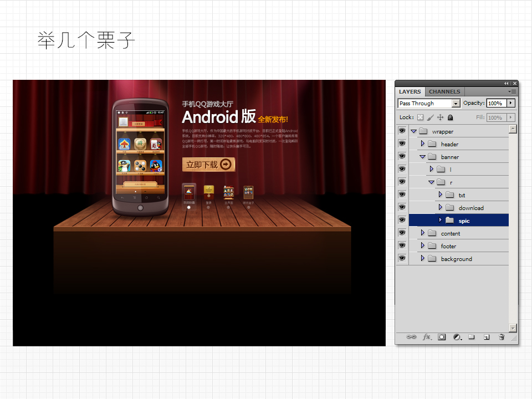This screenshot has width=532, height=399.
Task: Open the Pass Through blend mode dropdown
Action: (x=456, y=104)
